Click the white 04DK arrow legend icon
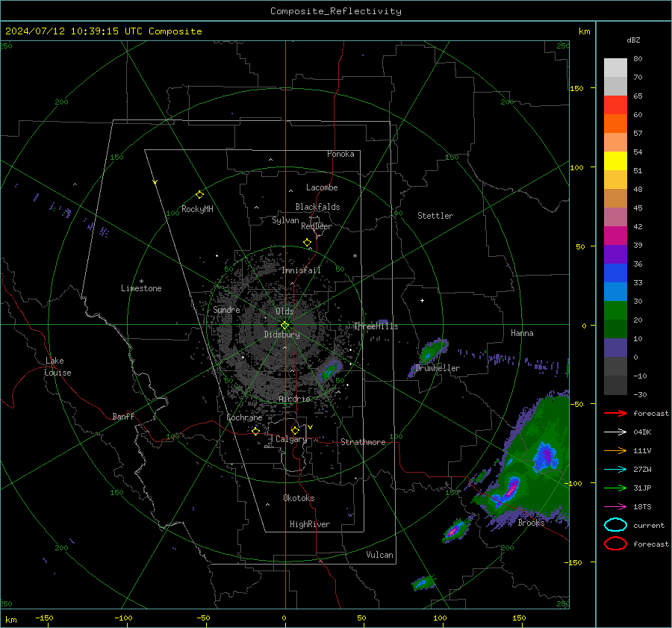The width and height of the screenshot is (672, 628). (615, 432)
